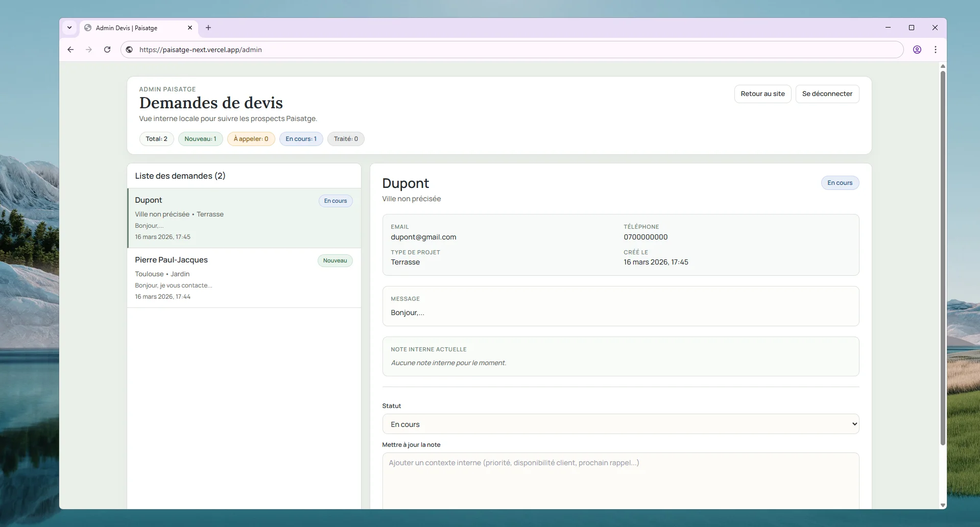Click the browser forward arrow icon
Screen dimensions: 980x527
pos(89,50)
